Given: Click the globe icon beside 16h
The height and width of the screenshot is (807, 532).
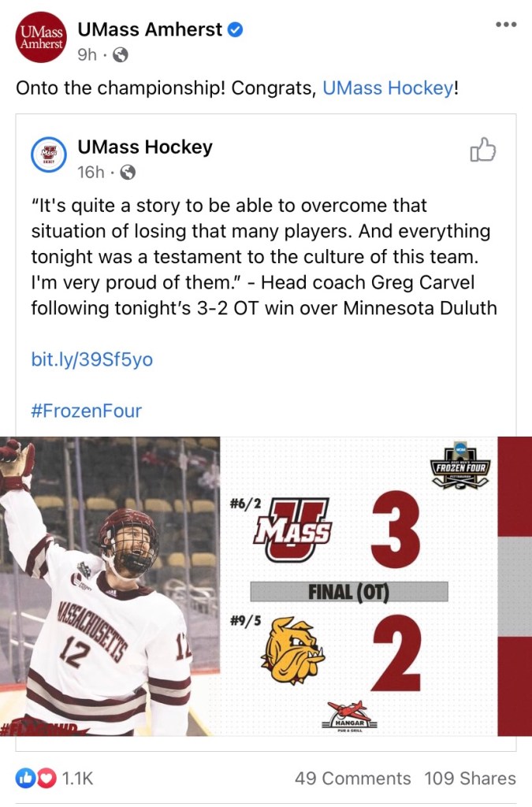Looking at the screenshot, I should (128, 172).
